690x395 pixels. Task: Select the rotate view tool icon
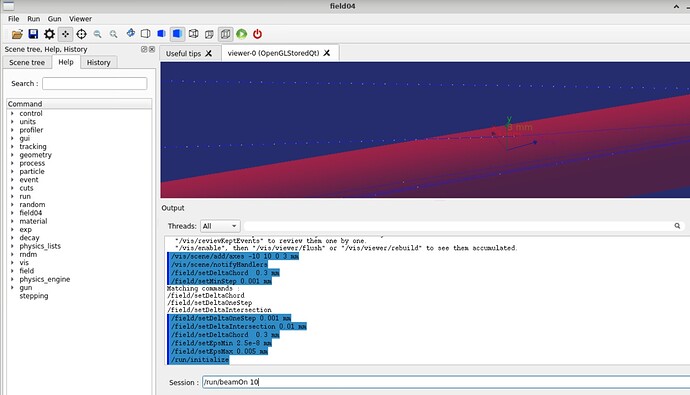[131, 33]
